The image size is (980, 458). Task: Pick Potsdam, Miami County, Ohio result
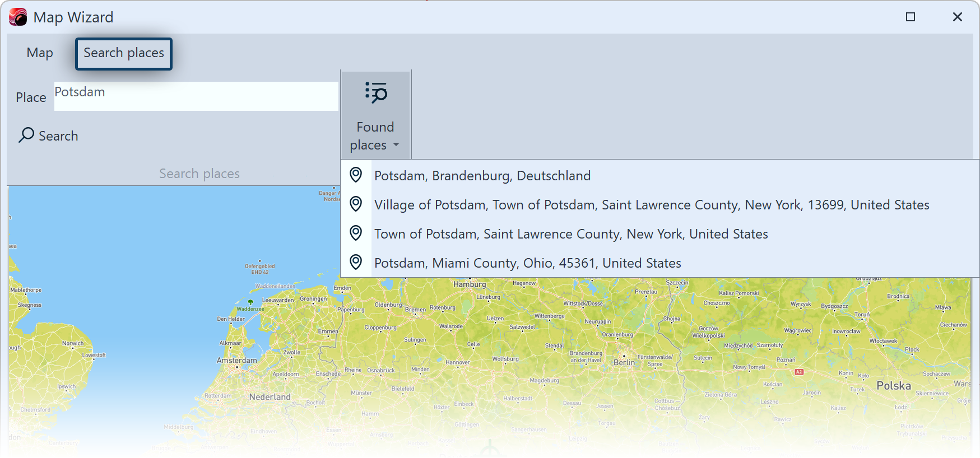pyautogui.click(x=659, y=263)
